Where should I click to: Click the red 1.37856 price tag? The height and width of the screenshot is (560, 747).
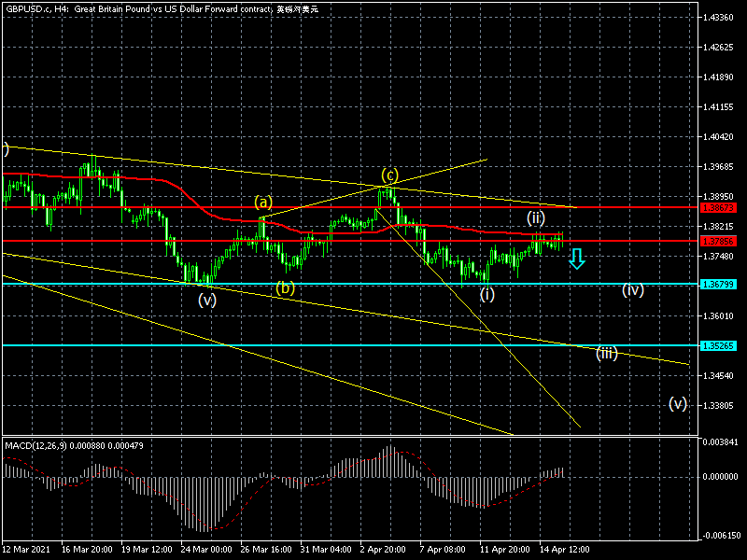tap(721, 241)
